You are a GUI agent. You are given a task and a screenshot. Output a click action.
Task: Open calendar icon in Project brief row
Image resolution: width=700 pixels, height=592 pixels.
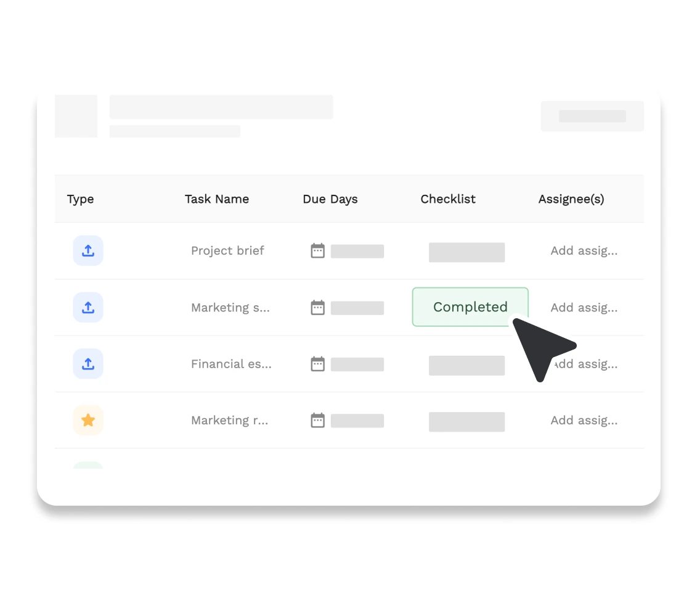tap(317, 251)
